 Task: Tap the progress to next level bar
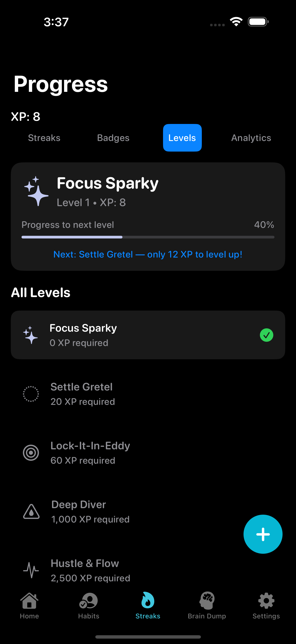pyautogui.click(x=148, y=237)
